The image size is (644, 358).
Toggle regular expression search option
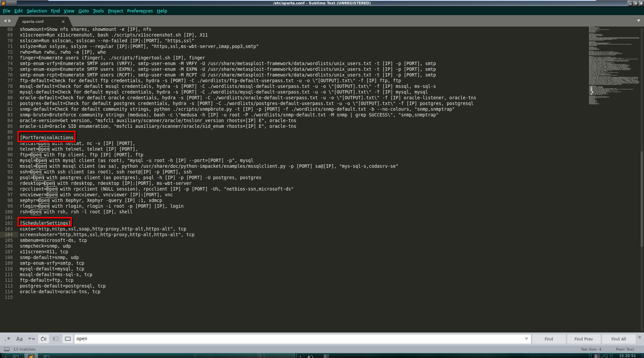[x=7, y=339]
